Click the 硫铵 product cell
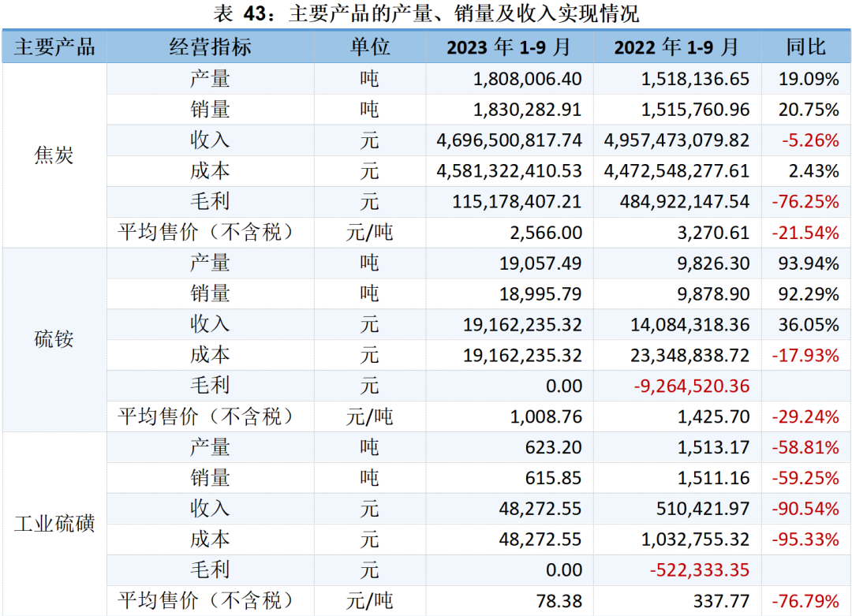852x616 pixels. tap(54, 340)
